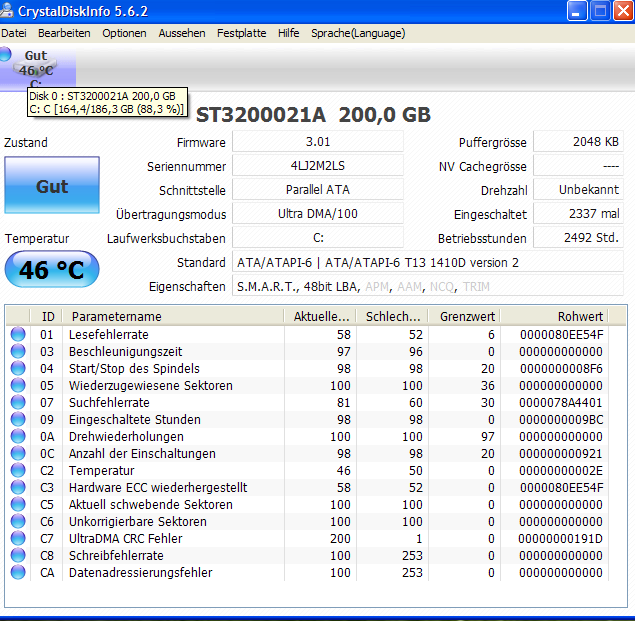The image size is (635, 621).
Task: Select the Suchfehlerrate row name
Action: pos(109,403)
